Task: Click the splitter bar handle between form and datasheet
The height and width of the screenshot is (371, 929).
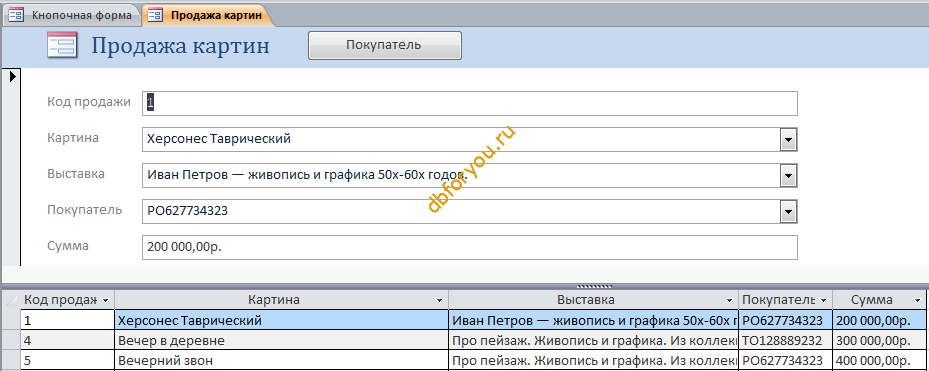Action: click(x=594, y=286)
